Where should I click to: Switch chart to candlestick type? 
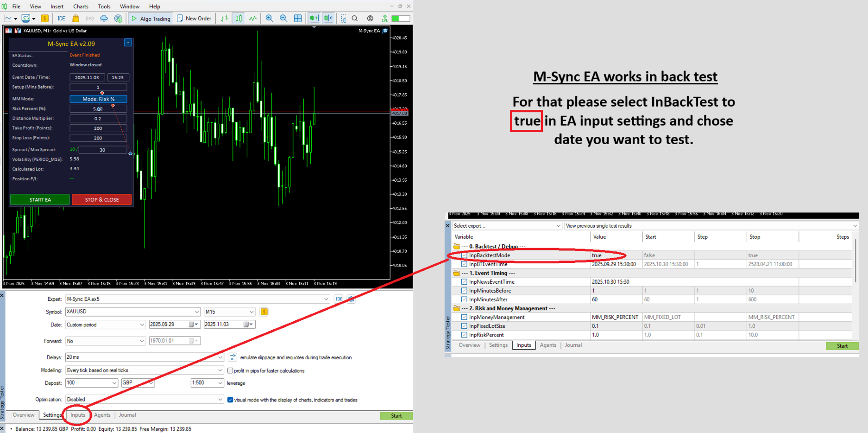coord(239,19)
